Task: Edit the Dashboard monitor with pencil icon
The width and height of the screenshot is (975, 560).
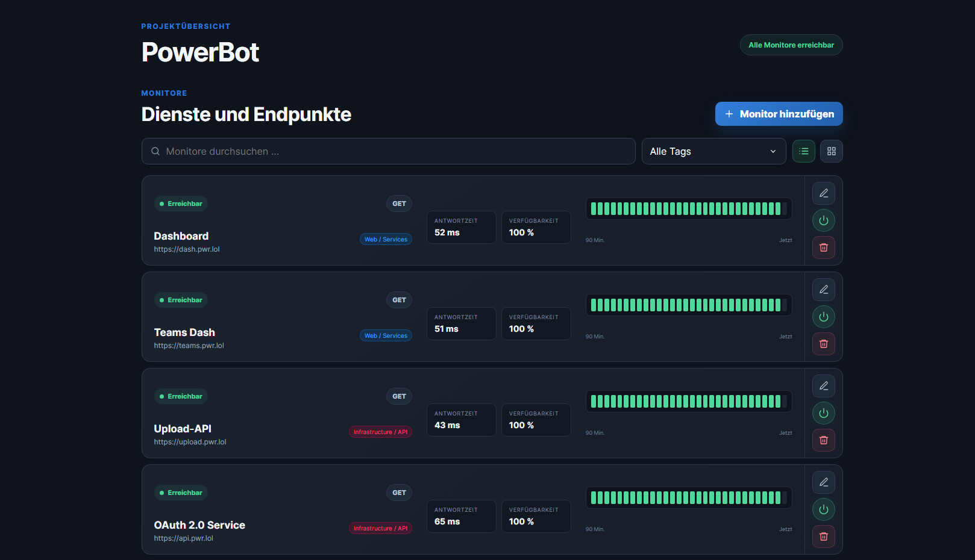Action: (x=823, y=193)
